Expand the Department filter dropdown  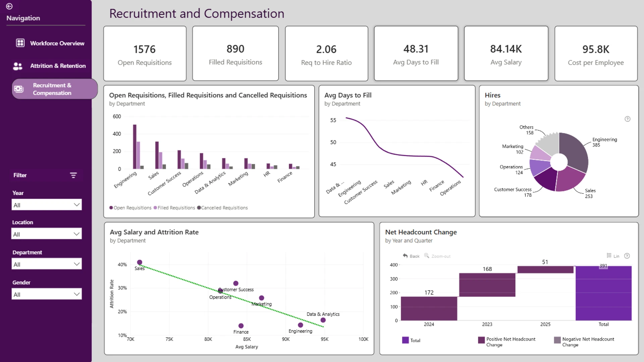[x=47, y=264]
